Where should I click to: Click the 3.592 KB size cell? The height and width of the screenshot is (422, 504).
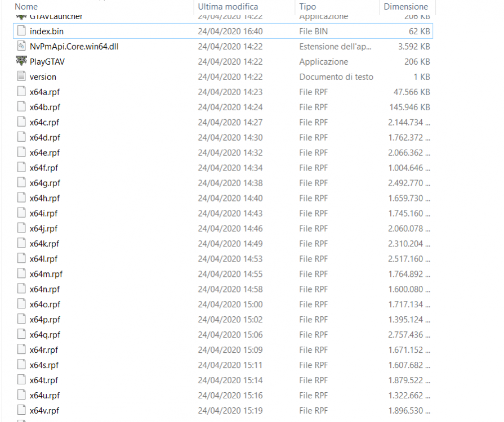(x=414, y=47)
